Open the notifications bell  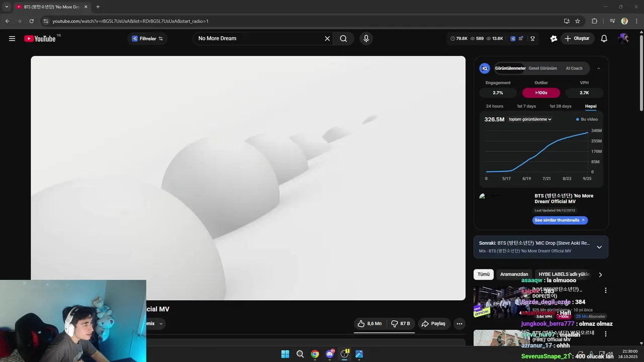604,38
